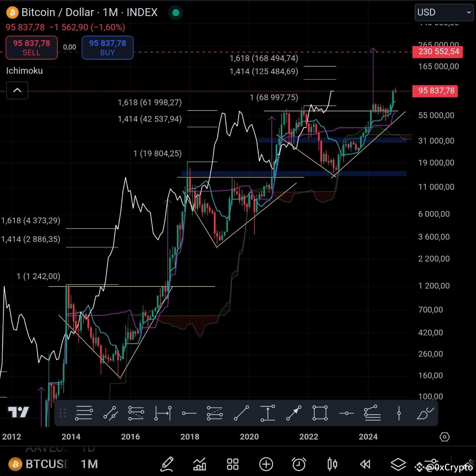Collapse the indicator legend with the chevron
Image resolution: width=476 pixels, height=476 pixels.
[x=17, y=90]
